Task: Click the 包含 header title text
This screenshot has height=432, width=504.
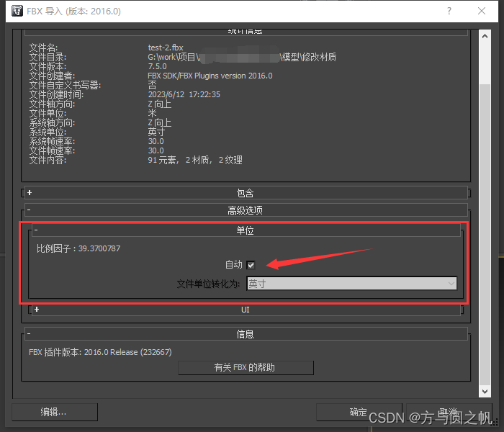Action: click(x=245, y=193)
